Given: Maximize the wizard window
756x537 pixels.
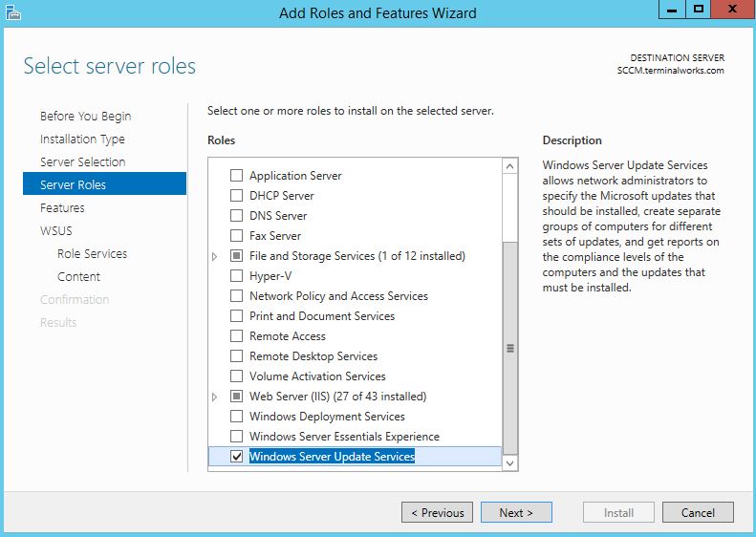Looking at the screenshot, I should click(x=699, y=9).
